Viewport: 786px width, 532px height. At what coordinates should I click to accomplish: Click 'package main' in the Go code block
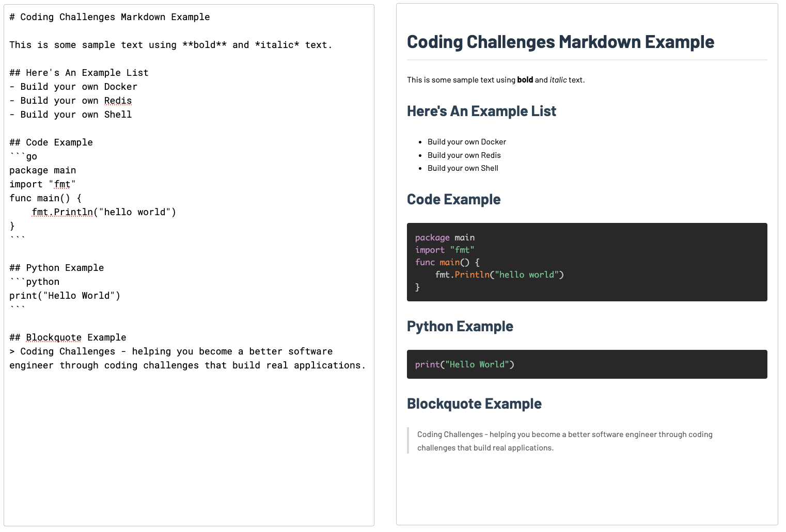click(x=445, y=237)
